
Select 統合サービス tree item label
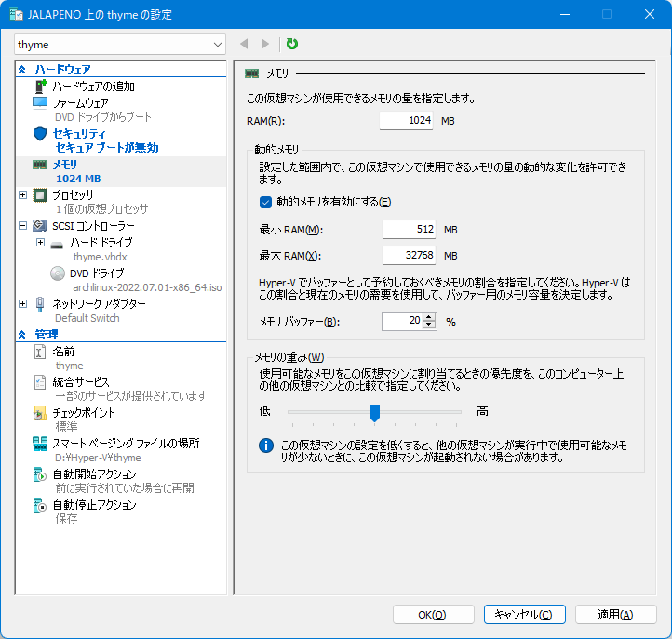pos(81,381)
